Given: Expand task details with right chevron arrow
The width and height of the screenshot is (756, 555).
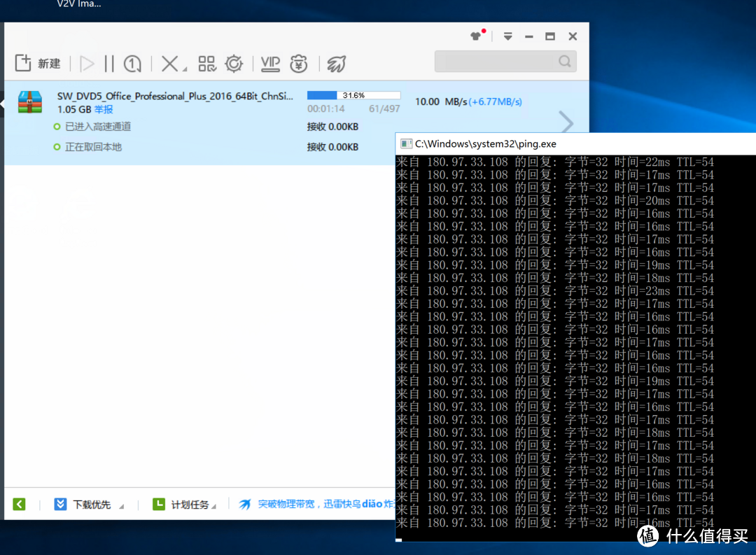Looking at the screenshot, I should click(x=566, y=122).
